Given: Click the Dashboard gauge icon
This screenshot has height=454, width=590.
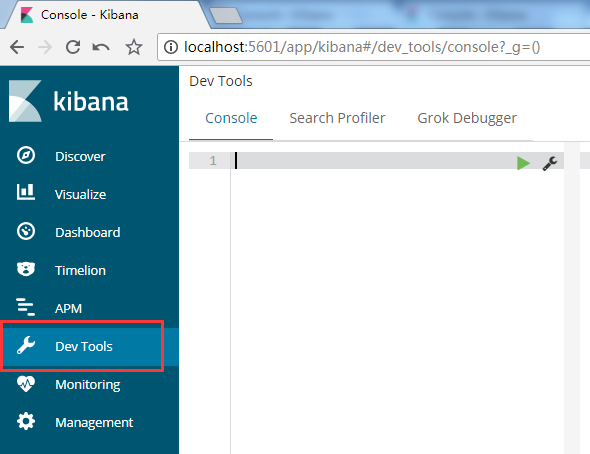Looking at the screenshot, I should point(26,231).
